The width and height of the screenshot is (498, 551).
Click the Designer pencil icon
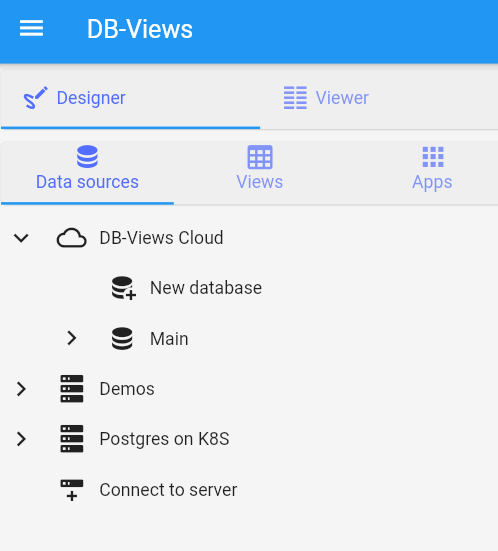click(x=35, y=97)
